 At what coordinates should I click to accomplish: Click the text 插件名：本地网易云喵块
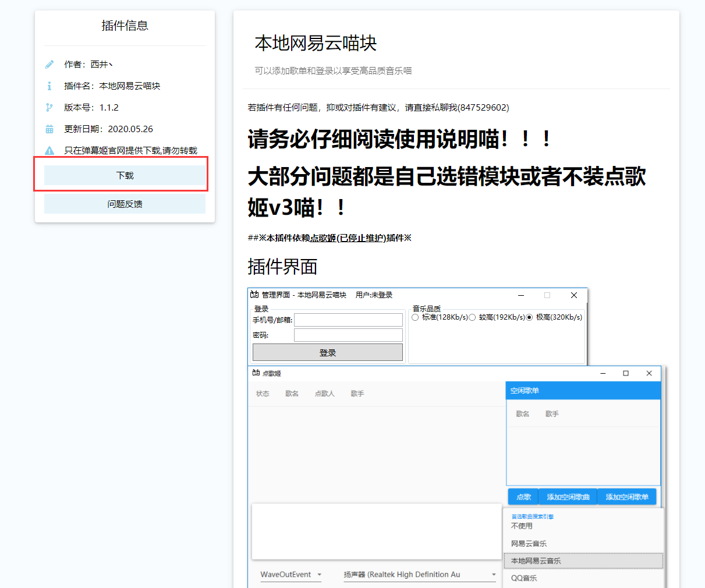[112, 86]
